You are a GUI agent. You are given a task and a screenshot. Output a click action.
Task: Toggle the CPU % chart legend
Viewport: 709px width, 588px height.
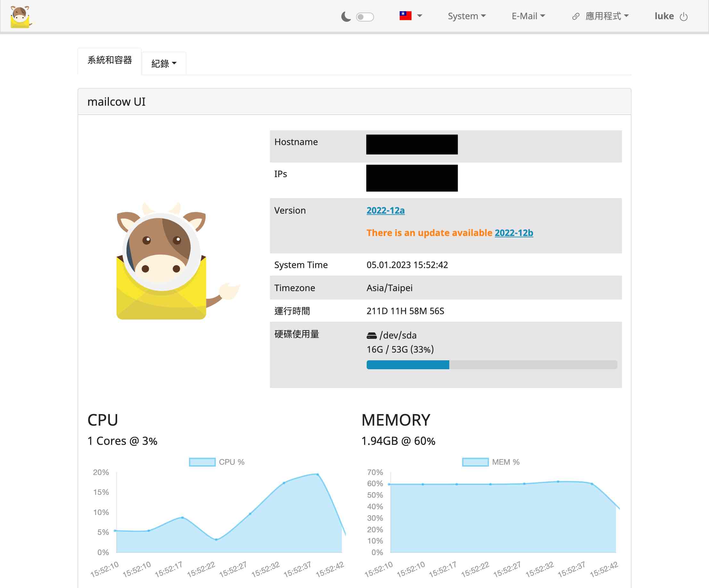point(217,462)
